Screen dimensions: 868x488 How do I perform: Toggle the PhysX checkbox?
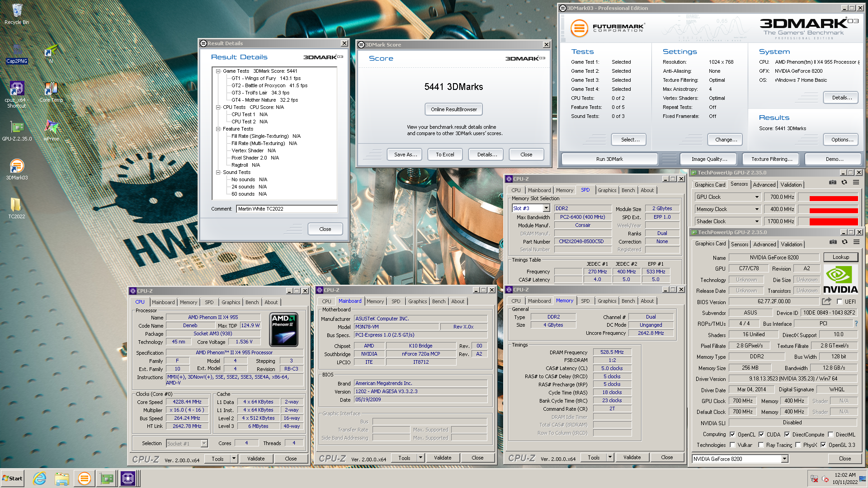click(798, 445)
